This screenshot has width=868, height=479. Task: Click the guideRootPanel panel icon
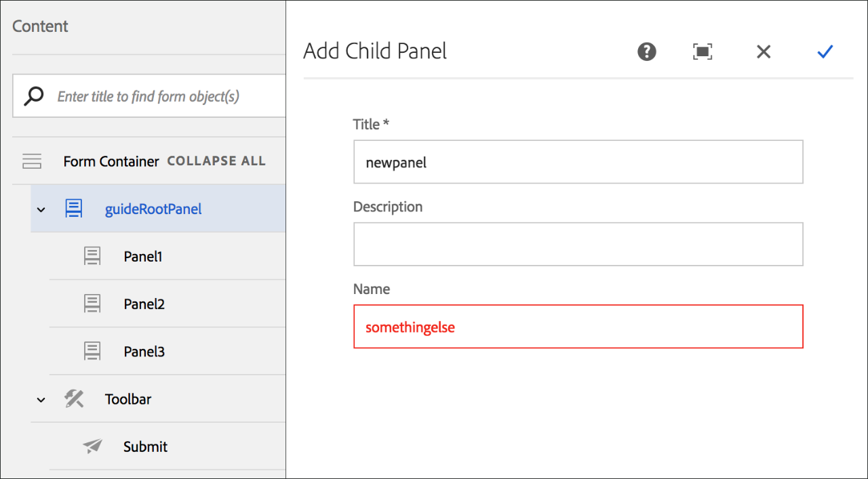pos(73,209)
